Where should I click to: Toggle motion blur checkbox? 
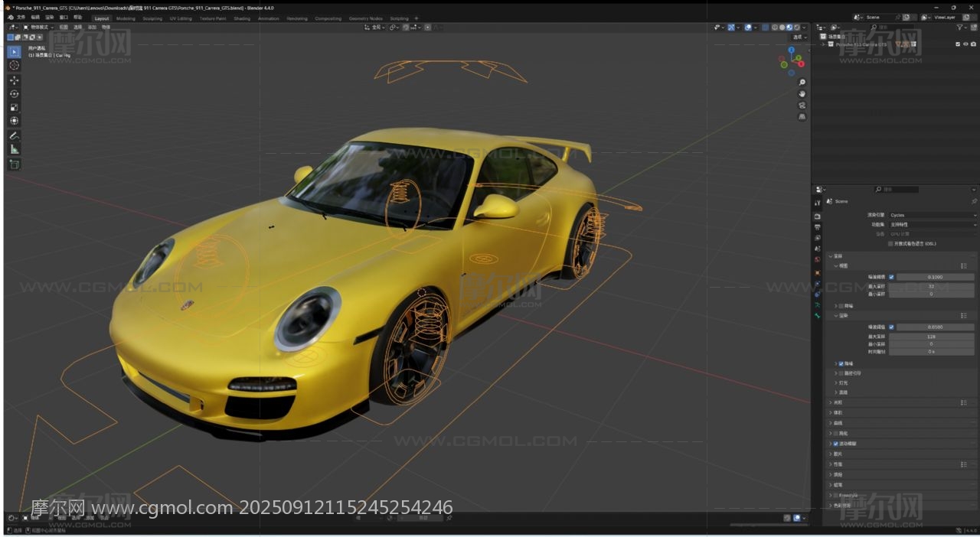tap(835, 444)
